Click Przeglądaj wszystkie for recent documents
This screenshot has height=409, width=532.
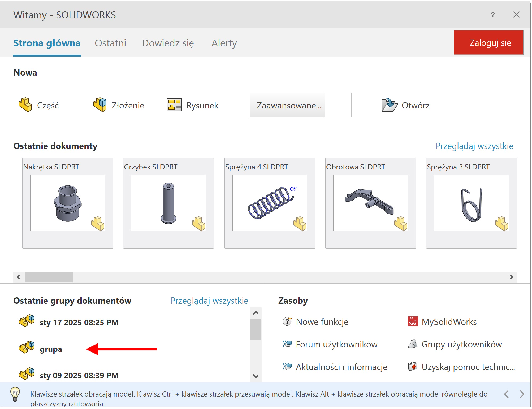[474, 146]
